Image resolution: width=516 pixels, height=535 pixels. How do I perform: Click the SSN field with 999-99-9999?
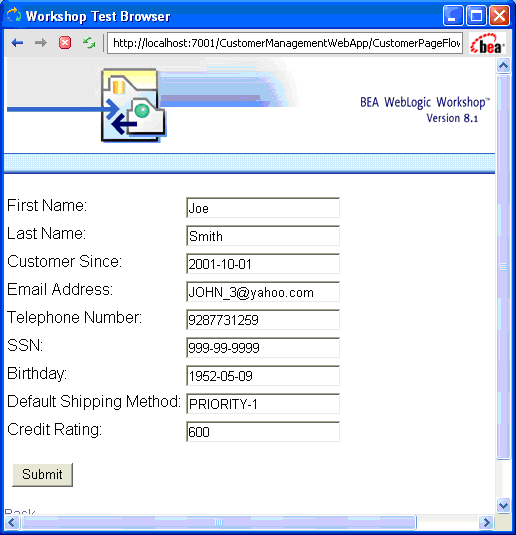point(263,347)
